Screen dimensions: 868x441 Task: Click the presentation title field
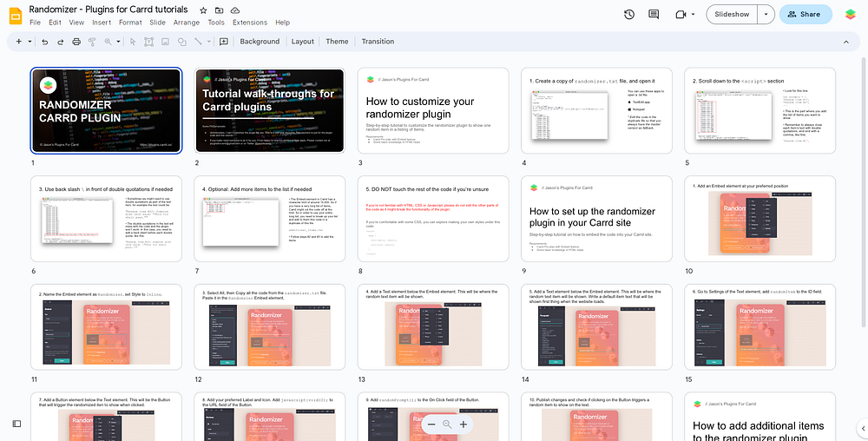tap(108, 10)
